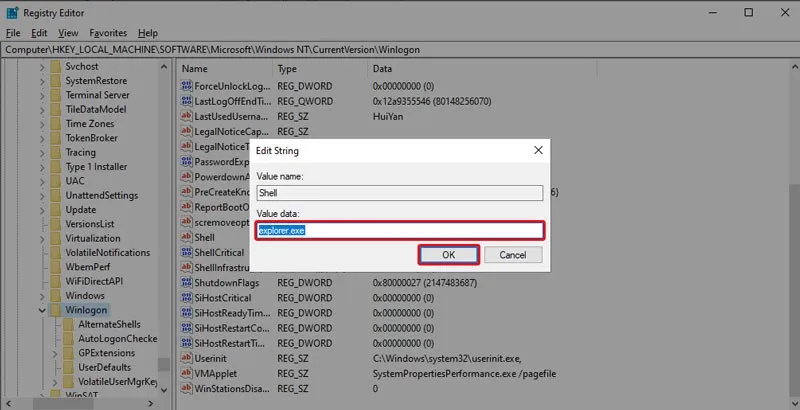Click the LastUsedUserna... string value icon
The height and width of the screenshot is (410, 800).
186,116
